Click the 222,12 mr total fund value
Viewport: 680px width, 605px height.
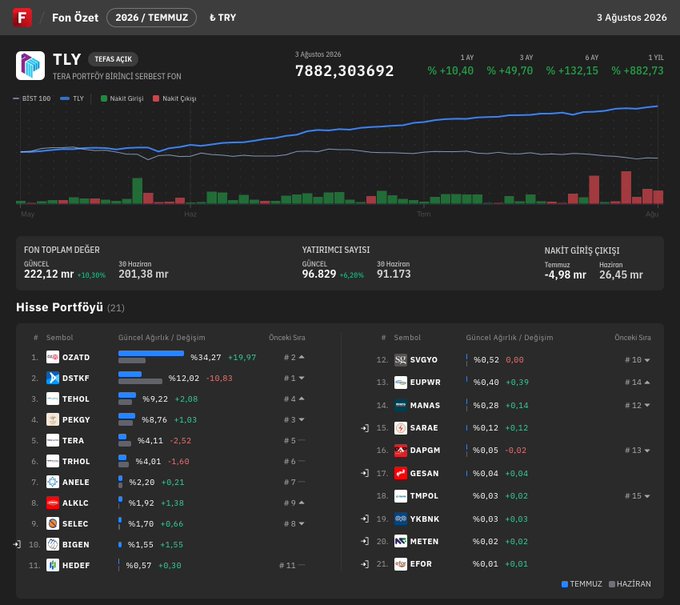[49, 274]
